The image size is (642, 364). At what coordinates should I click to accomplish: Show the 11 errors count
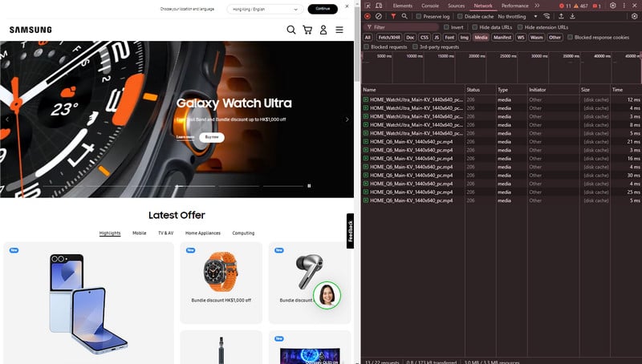click(565, 6)
